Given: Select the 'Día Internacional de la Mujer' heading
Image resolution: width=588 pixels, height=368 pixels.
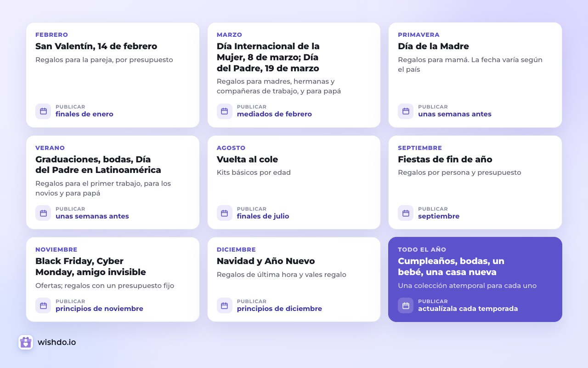Looking at the screenshot, I should (x=268, y=57).
